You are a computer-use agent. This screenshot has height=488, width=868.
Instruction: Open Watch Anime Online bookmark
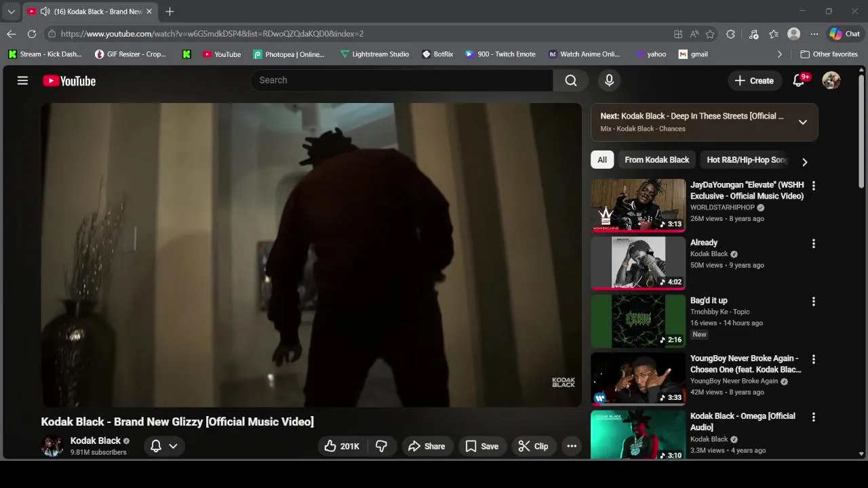point(584,54)
